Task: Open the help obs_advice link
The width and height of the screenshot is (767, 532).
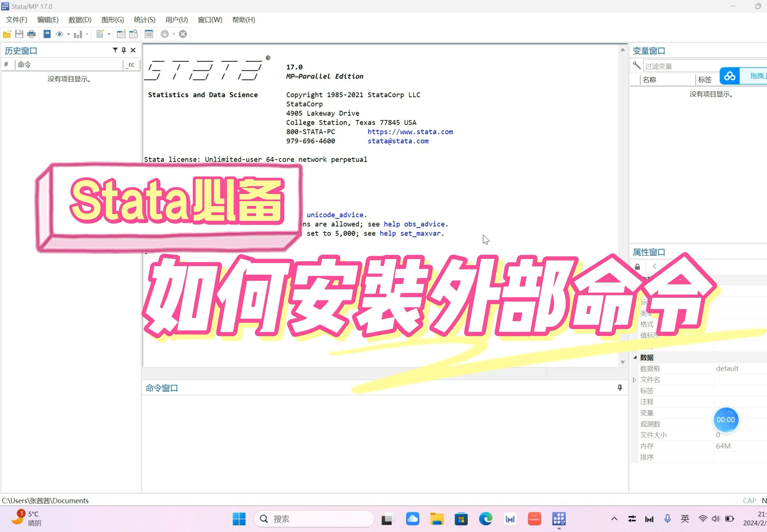Action: coord(414,224)
